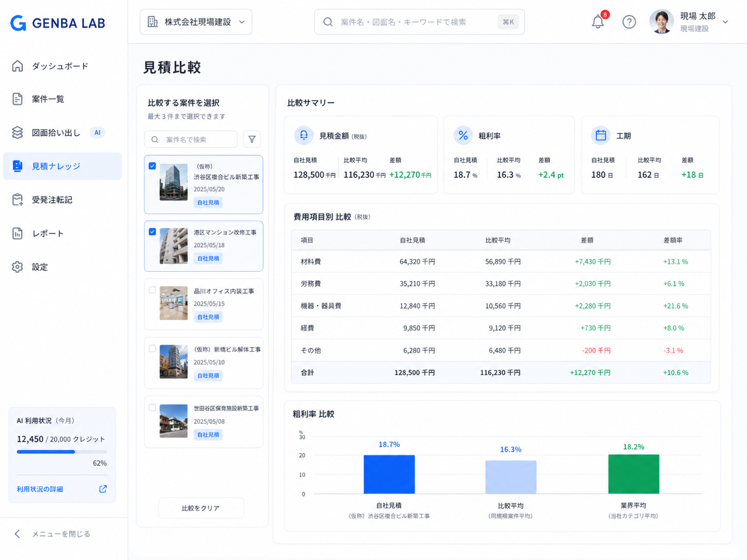This screenshot has width=747, height=560.
Task: Click the ⌘K shortcut badge
Action: pyautogui.click(x=508, y=22)
